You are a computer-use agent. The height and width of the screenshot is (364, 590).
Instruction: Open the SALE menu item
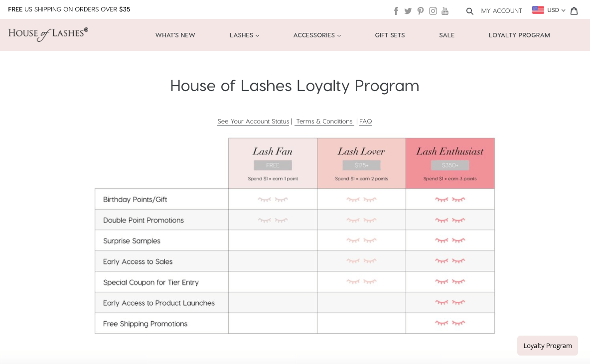446,35
